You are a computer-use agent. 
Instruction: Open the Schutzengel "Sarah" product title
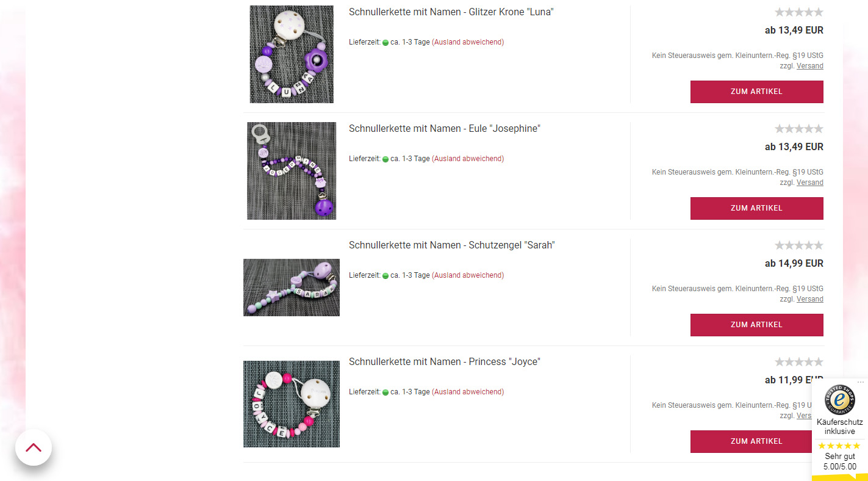click(x=452, y=245)
